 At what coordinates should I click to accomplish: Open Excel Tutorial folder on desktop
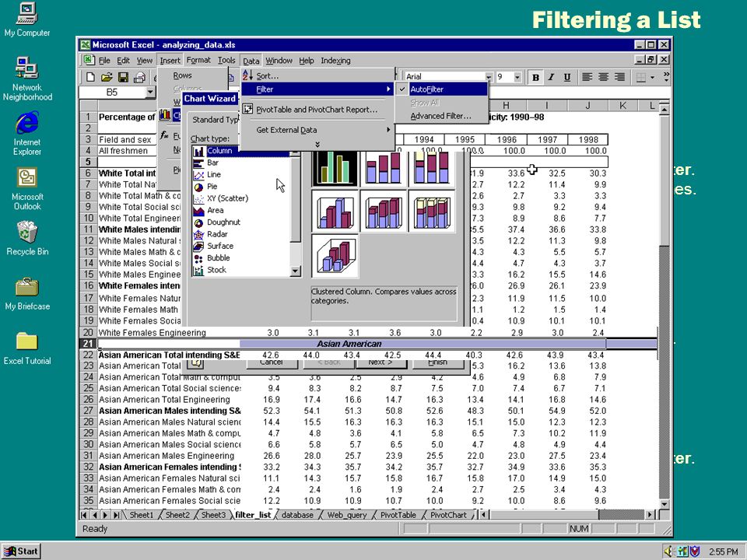[27, 348]
